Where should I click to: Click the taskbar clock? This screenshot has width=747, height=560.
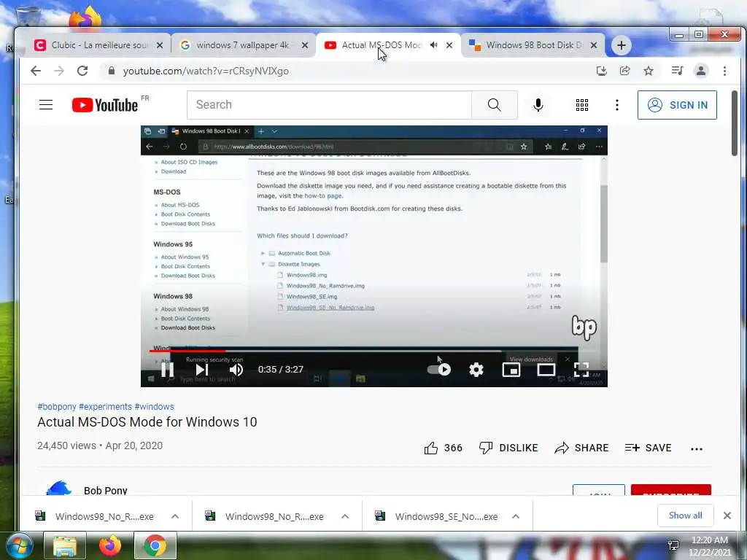click(x=709, y=546)
